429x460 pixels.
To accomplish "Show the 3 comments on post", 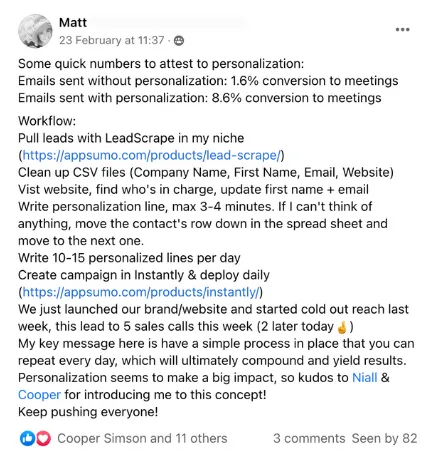I will coord(309,438).
